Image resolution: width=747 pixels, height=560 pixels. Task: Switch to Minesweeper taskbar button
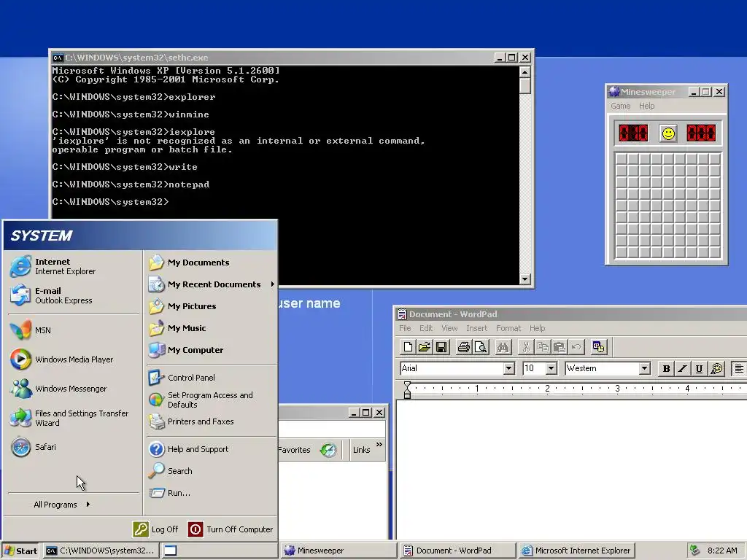(338, 551)
